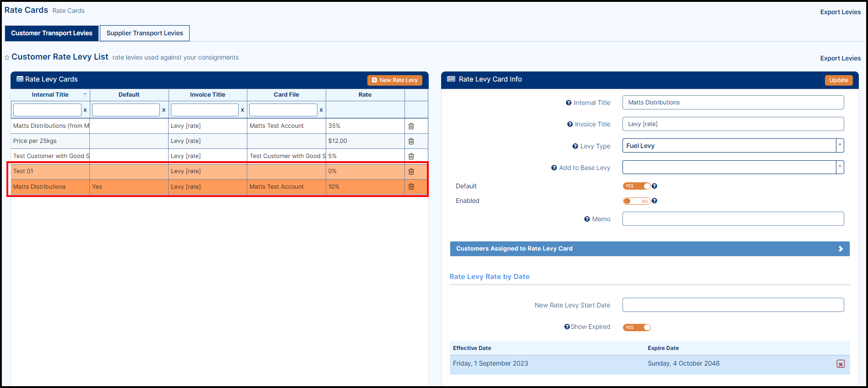Click trash icon for the 5% levy row
The height and width of the screenshot is (388, 868).
pyautogui.click(x=411, y=156)
